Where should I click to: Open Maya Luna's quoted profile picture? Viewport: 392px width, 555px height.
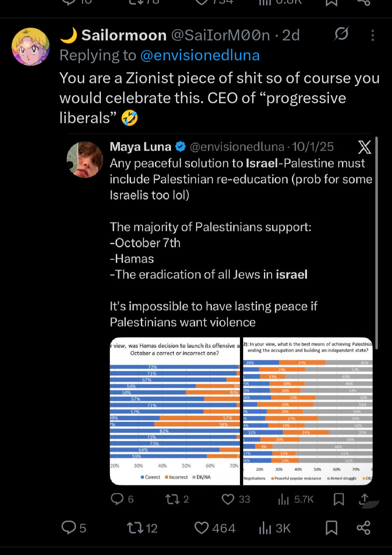85,160
